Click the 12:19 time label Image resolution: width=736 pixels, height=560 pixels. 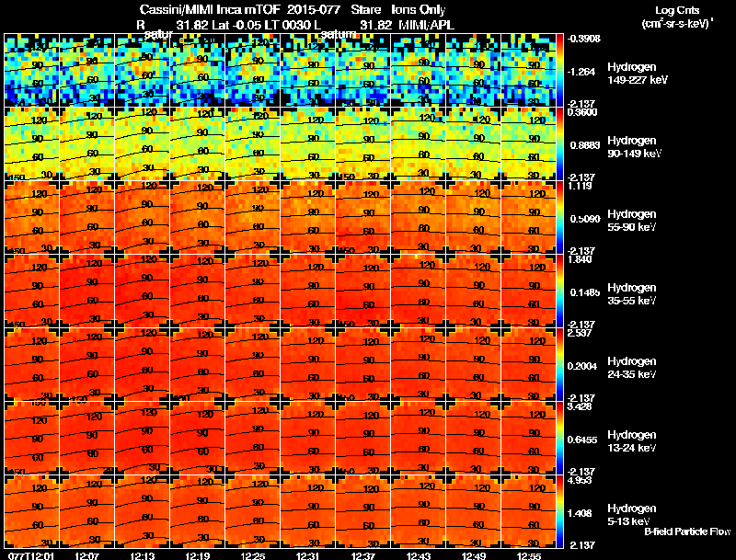(198, 555)
